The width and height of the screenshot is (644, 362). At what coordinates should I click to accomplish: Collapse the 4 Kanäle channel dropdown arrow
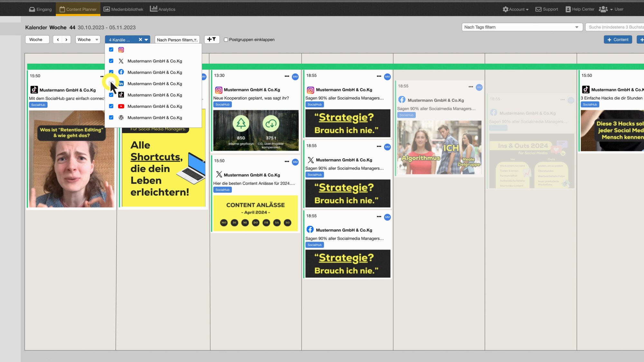147,40
